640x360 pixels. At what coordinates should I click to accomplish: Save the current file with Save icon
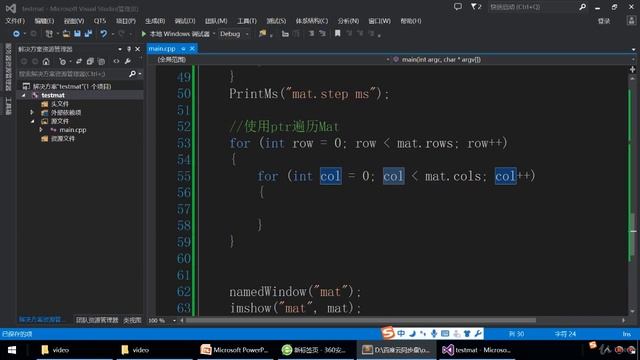pos(77,34)
